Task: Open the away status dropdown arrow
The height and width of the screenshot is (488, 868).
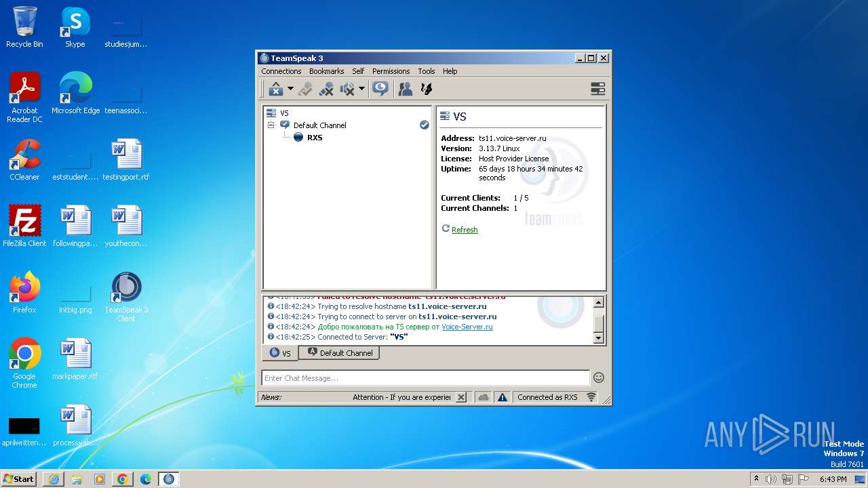Action: (290, 89)
